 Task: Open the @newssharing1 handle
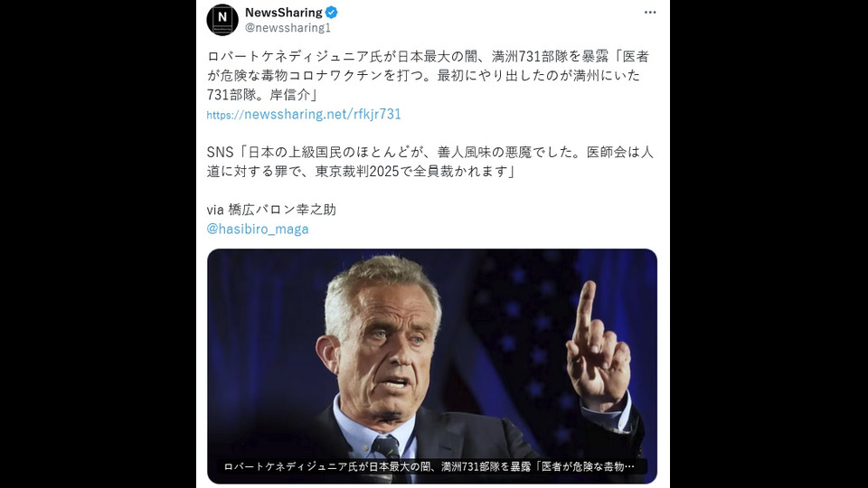288,28
